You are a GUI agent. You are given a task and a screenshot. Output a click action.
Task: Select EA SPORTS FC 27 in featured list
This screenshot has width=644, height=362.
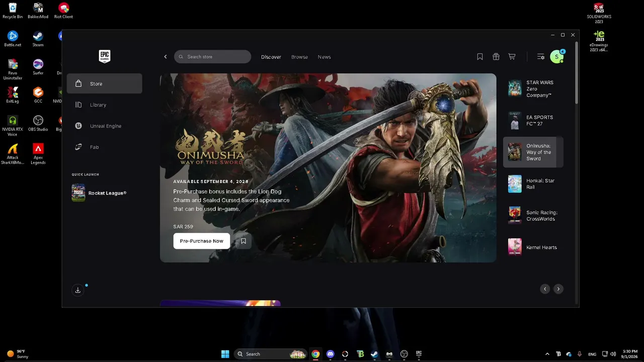(533, 120)
